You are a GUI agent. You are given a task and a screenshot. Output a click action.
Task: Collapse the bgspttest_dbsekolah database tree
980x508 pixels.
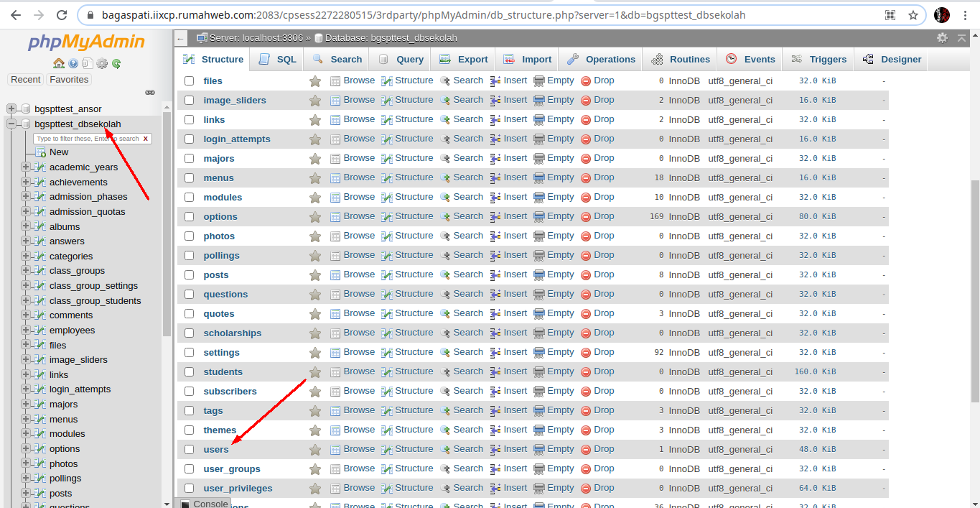[11, 124]
